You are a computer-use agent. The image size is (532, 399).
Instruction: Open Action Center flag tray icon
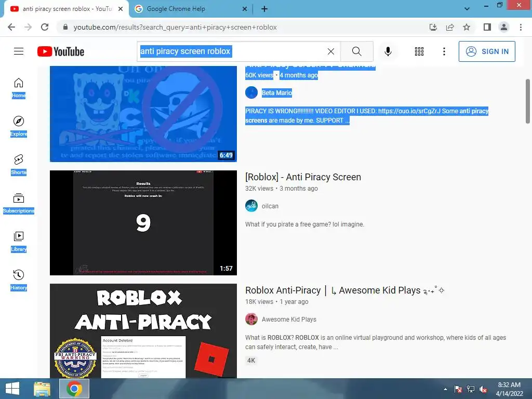tap(458, 389)
